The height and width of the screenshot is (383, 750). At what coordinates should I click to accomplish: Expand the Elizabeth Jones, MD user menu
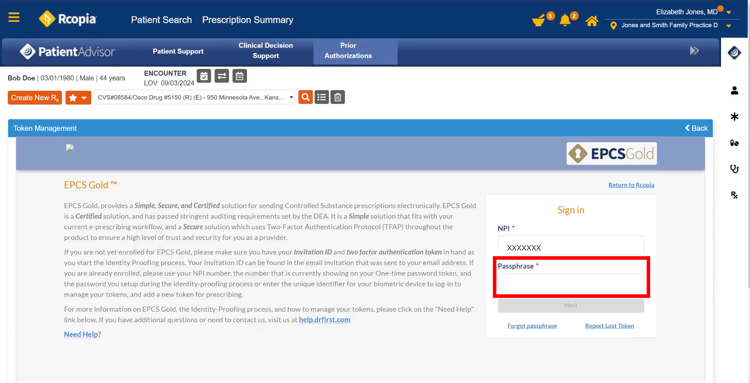click(728, 12)
